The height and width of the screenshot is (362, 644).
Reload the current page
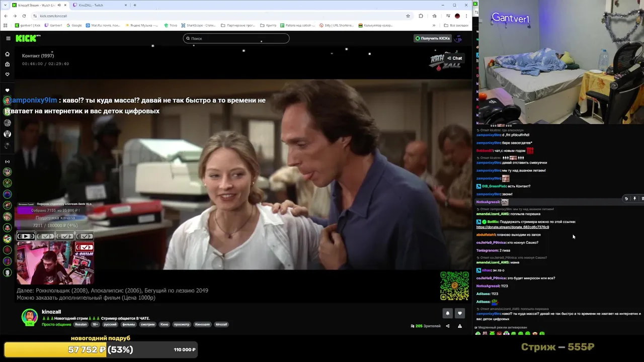click(x=24, y=16)
